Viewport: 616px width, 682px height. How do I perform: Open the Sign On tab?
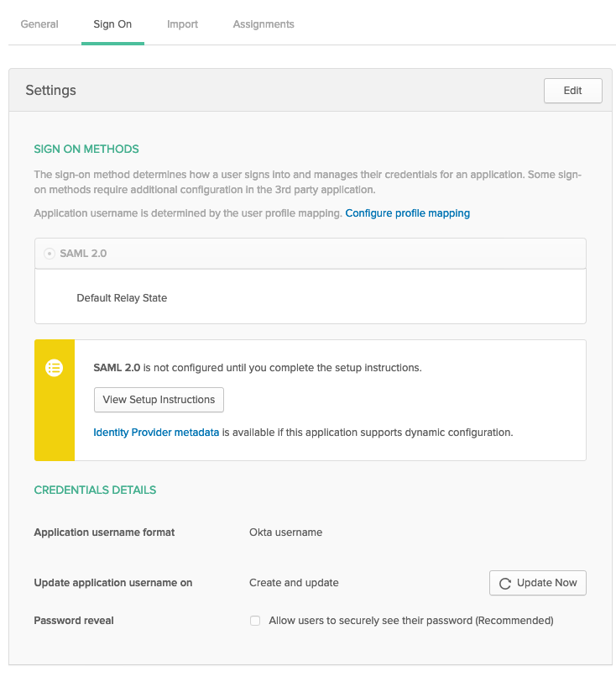coord(112,24)
